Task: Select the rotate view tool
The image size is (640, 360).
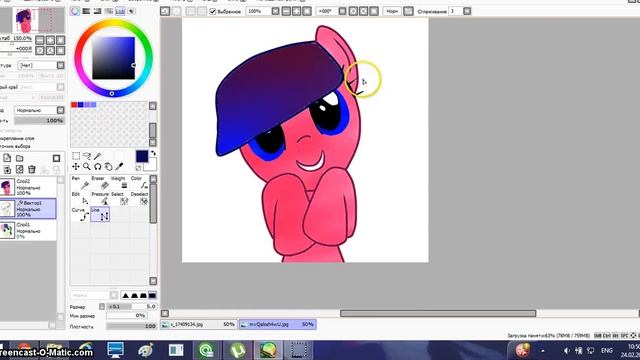Action: point(98,167)
